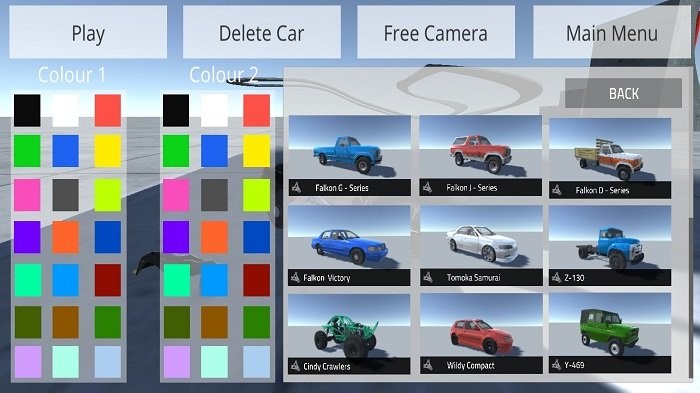700x393 pixels.
Task: Start the game with the Play button
Action: coord(88,32)
